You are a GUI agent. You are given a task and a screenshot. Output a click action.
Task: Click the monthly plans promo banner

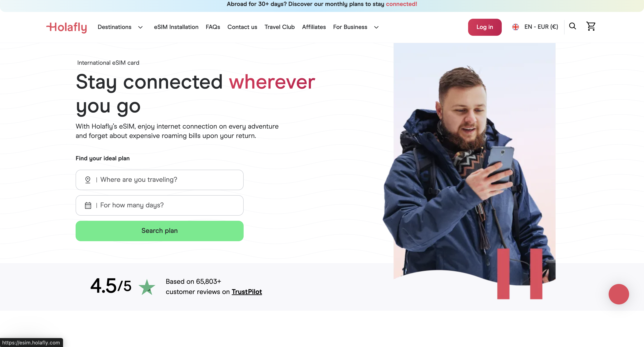click(x=322, y=4)
